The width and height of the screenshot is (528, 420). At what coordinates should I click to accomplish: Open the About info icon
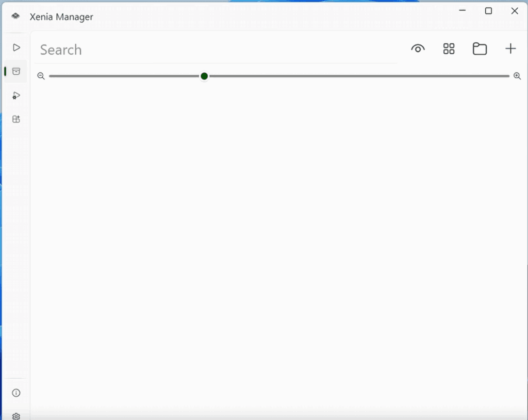click(x=16, y=393)
